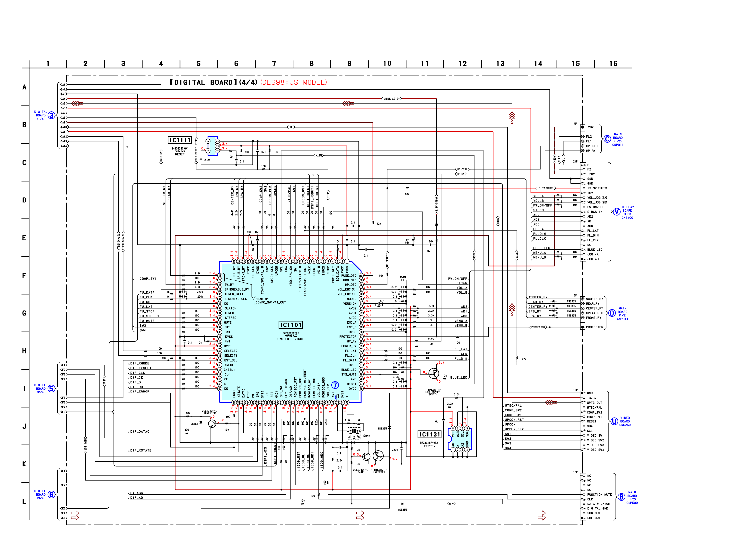Screen dimensions: 745x560
Task: Click the circled U Video Board connector
Action: point(614,421)
